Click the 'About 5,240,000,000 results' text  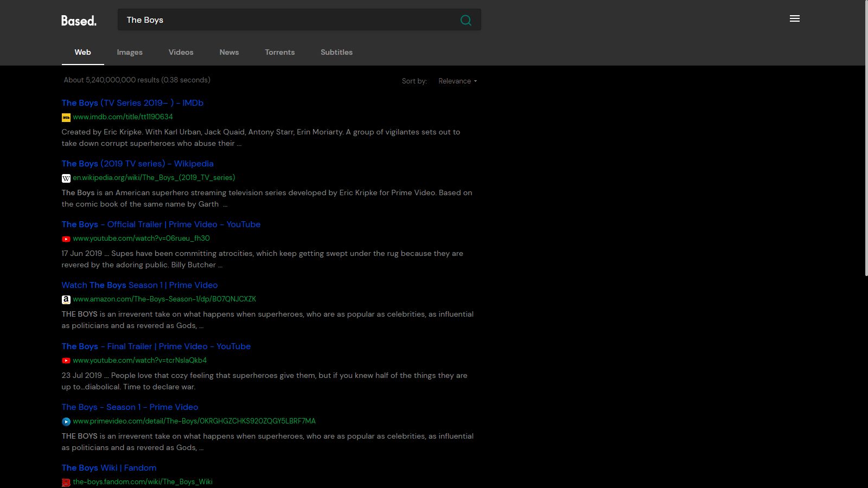coord(137,80)
